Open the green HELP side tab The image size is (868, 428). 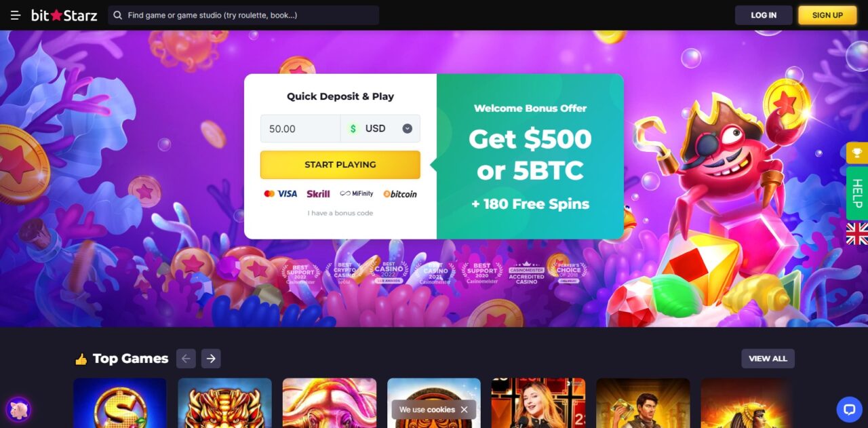[x=857, y=193]
